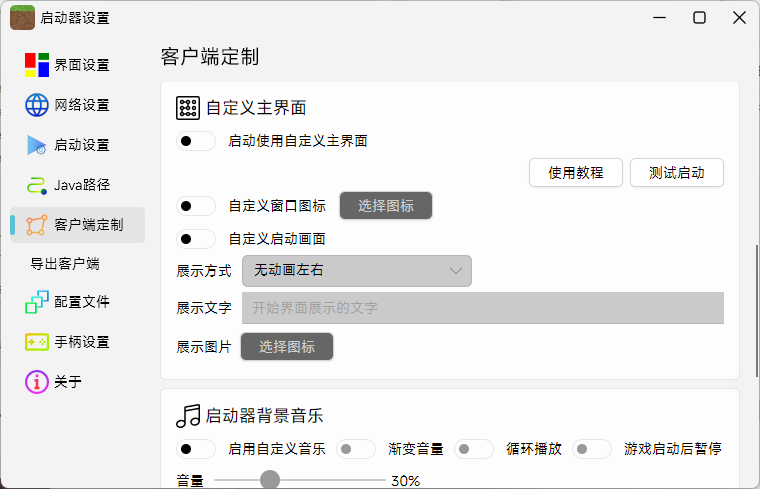Viewport: 760px width, 489px height.
Task: Click the 配置文件 icon in sidebar
Action: tap(37, 302)
